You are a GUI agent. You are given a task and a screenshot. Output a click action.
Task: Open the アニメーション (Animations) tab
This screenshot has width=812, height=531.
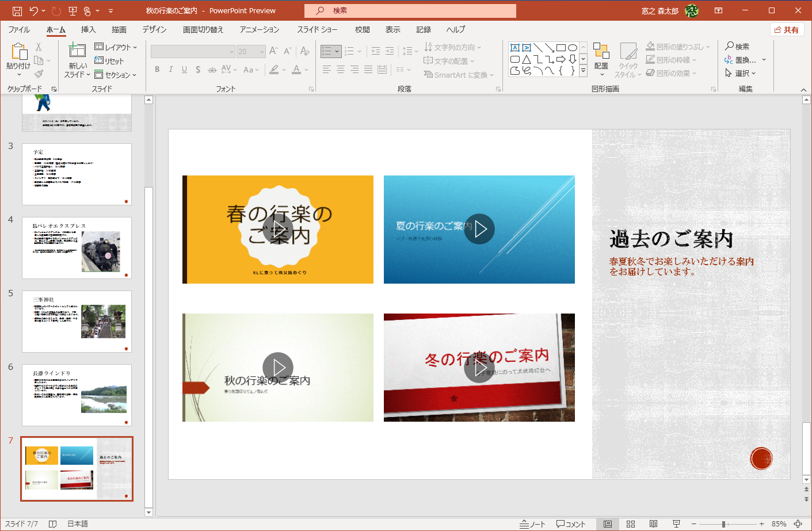coord(260,29)
